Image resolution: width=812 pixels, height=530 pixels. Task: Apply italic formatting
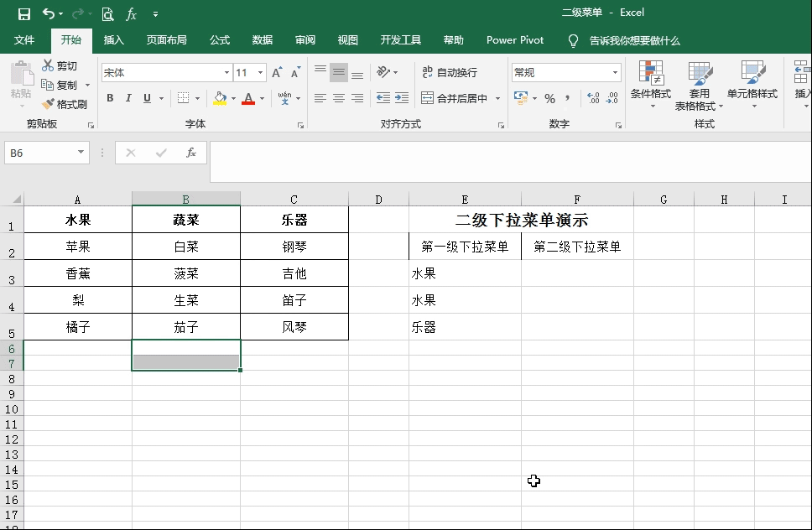click(128, 98)
